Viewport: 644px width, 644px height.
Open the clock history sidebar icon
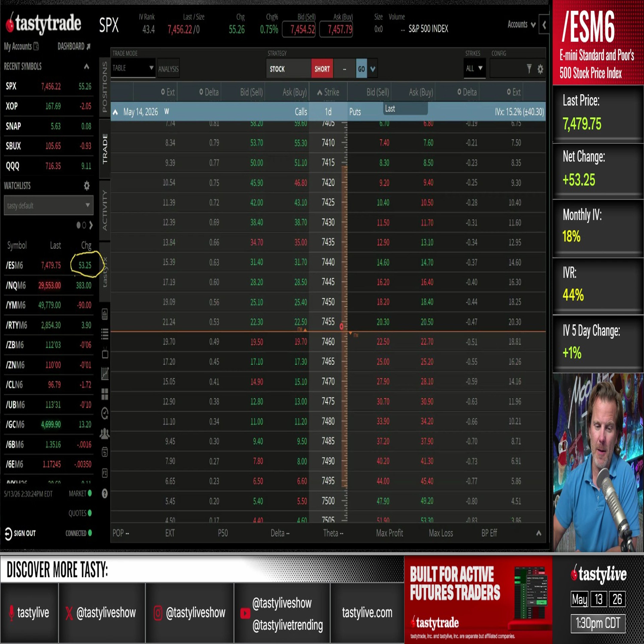(x=105, y=414)
